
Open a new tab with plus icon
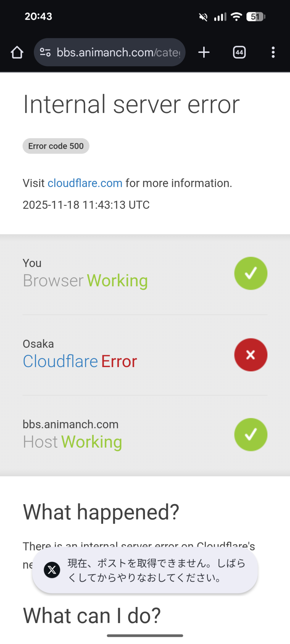[204, 52]
